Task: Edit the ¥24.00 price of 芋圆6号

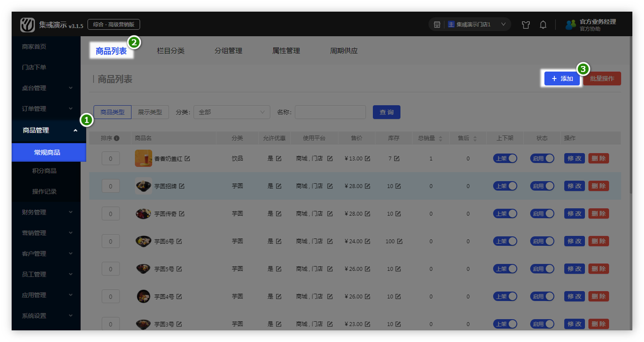Action: [367, 242]
